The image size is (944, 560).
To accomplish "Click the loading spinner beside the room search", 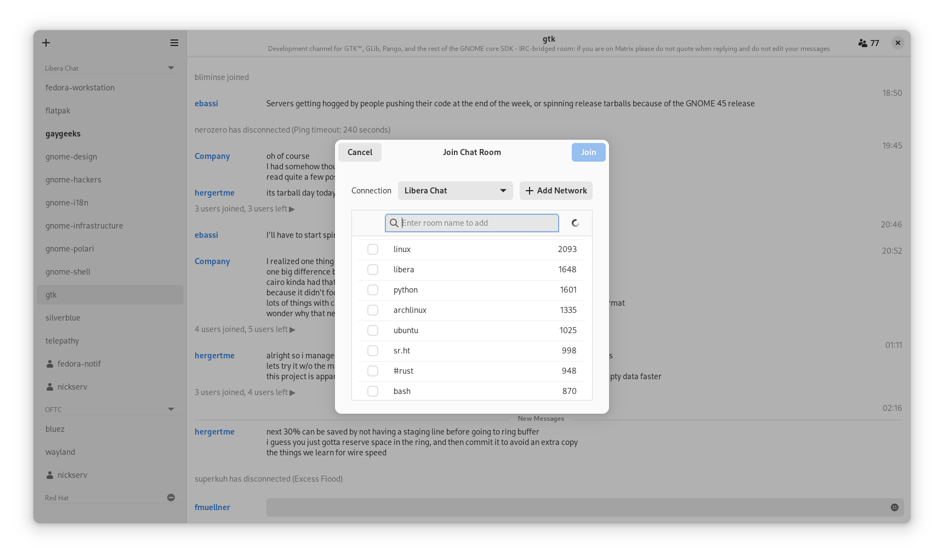I will click(575, 223).
